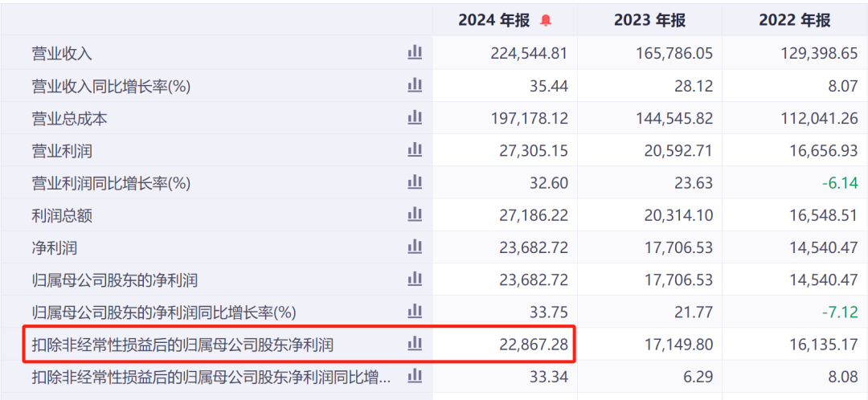Select revenue growth value 8.07
This screenshot has height=400, width=868.
pyautogui.click(x=844, y=86)
